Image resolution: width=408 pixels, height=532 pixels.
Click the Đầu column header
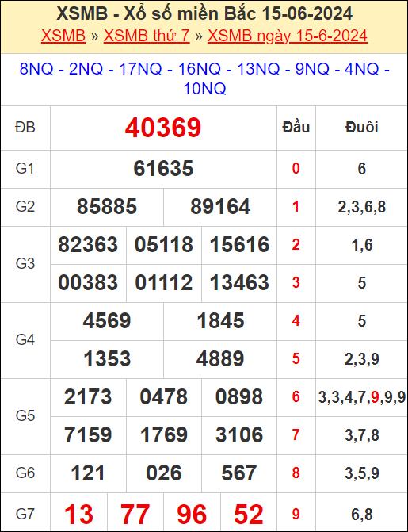point(296,127)
